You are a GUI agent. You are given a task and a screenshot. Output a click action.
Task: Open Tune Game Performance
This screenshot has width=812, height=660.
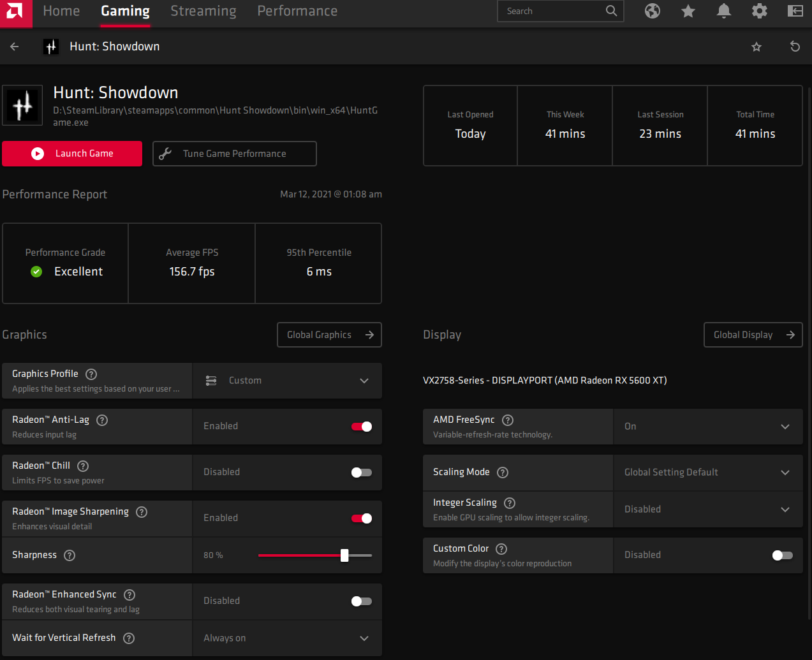(235, 154)
